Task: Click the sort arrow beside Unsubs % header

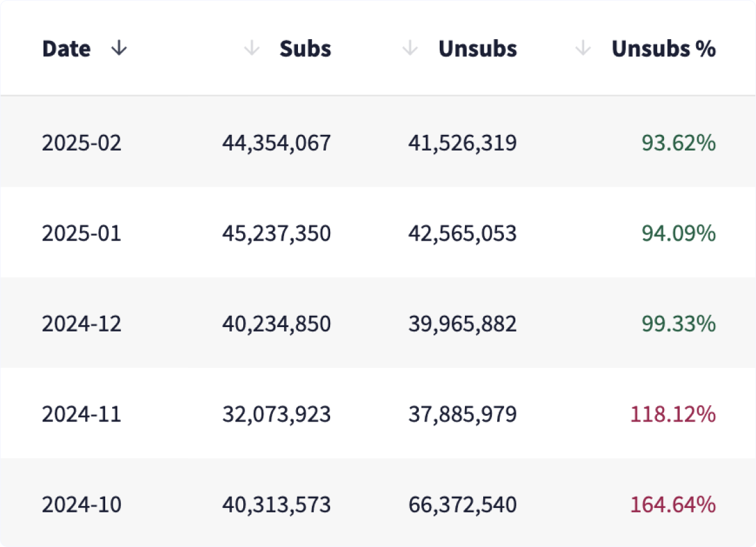Action: pyautogui.click(x=583, y=49)
